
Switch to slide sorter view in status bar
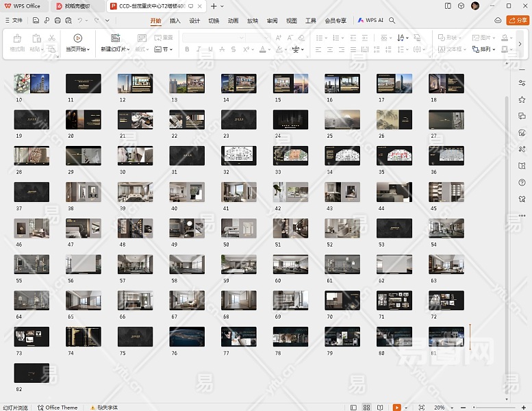[367, 407]
